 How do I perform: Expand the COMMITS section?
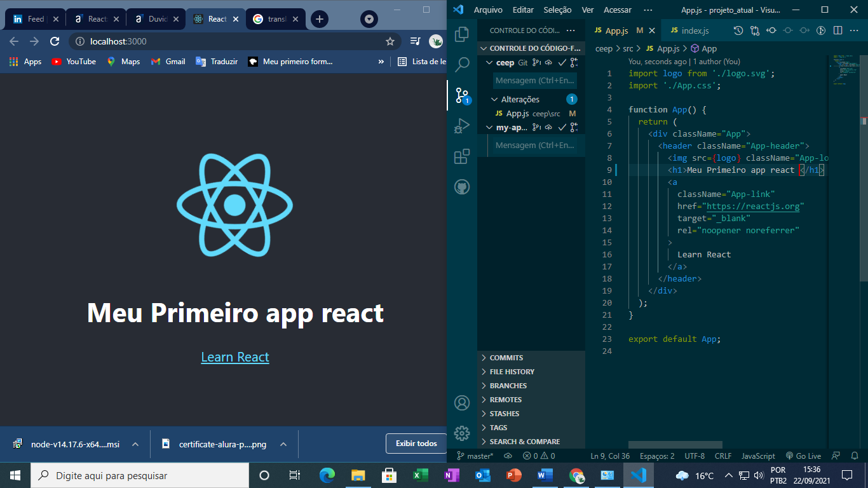tap(531, 358)
